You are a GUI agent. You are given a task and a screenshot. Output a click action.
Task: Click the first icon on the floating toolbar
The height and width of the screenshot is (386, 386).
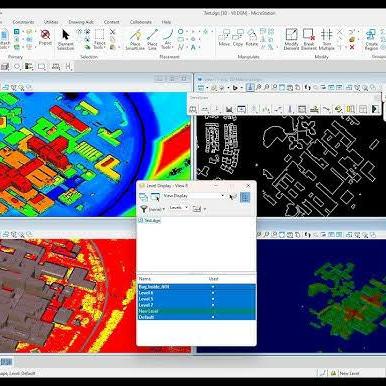click(x=193, y=109)
